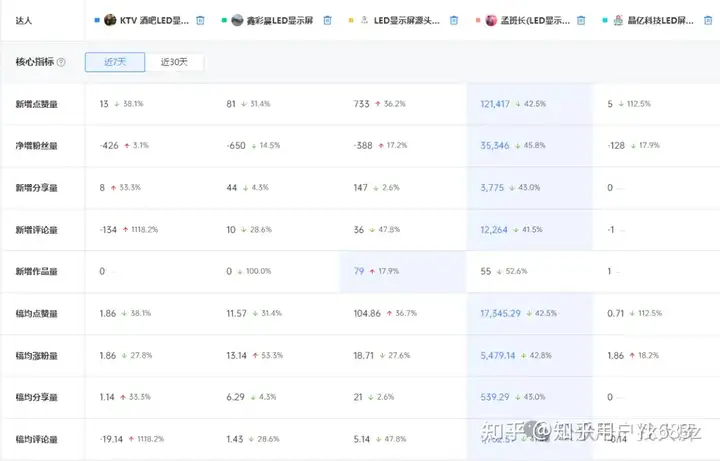Open the 鑫彩晨LED显示屏 creator name

coord(280,20)
